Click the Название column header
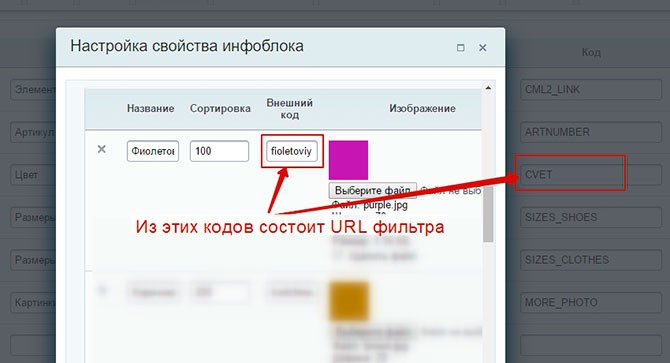Viewport: 670px width, 363px height. pos(150,108)
